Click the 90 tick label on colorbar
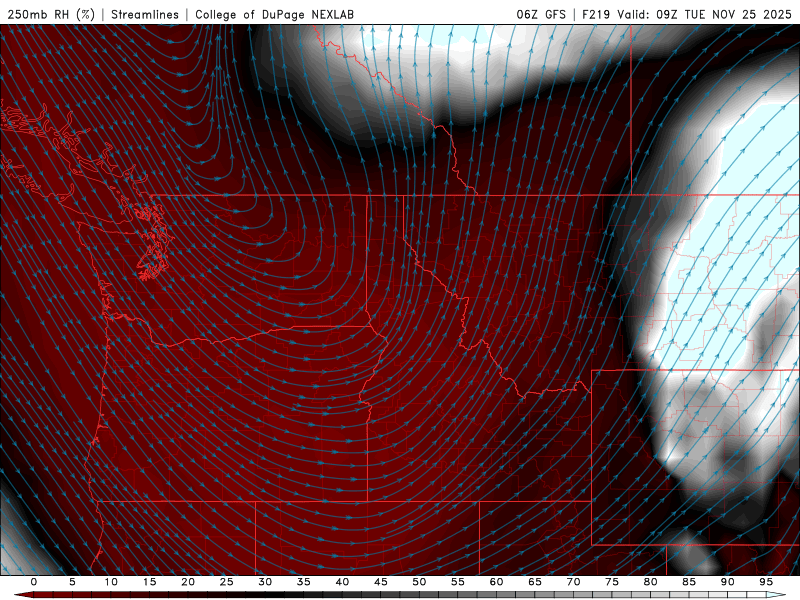The width and height of the screenshot is (800, 600). (727, 582)
